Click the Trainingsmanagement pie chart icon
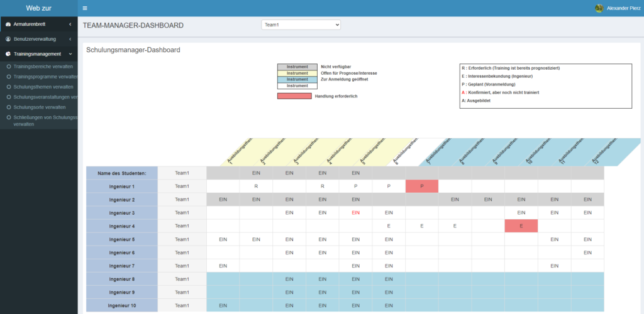Image resolution: width=644 pixels, height=314 pixels. pyautogui.click(x=8, y=54)
